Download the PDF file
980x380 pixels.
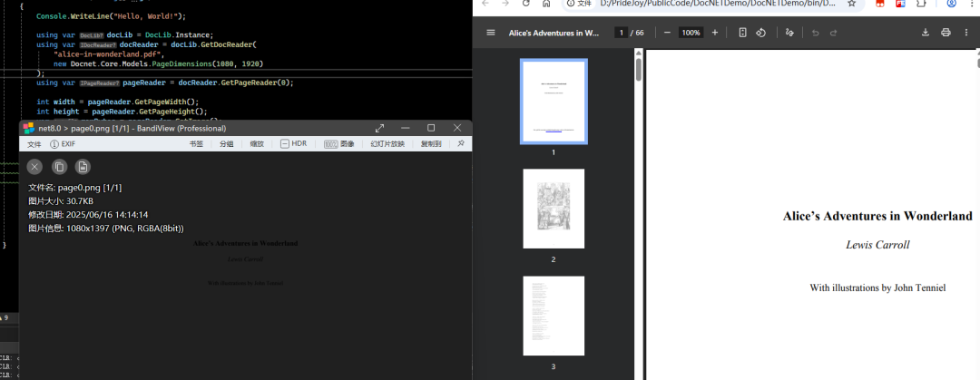tap(926, 33)
